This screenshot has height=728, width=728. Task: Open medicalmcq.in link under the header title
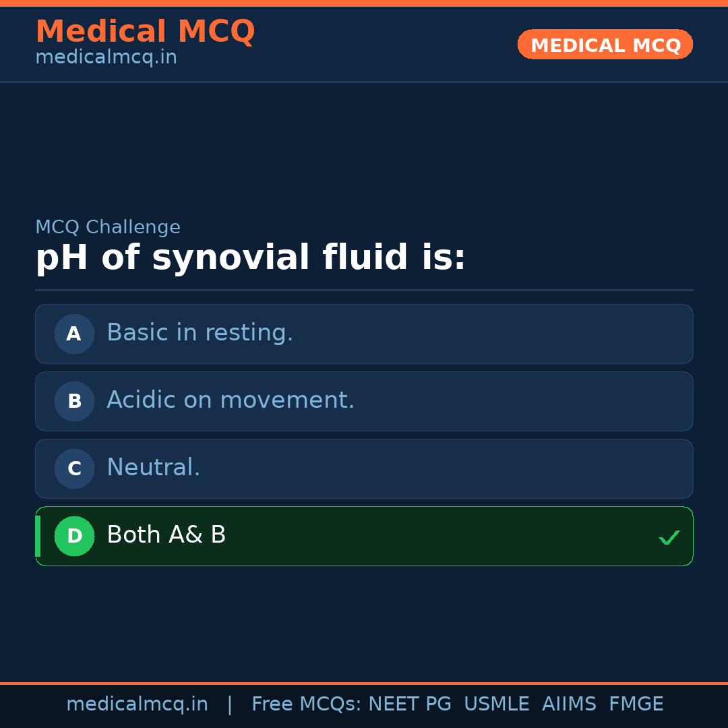(106, 57)
